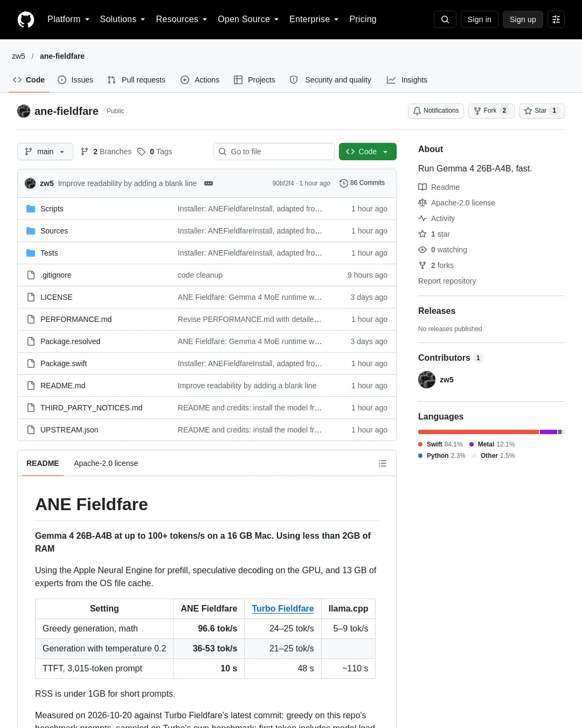Image resolution: width=582 pixels, height=728 pixels.
Task: Open the README outline list icon
Action: [x=383, y=463]
